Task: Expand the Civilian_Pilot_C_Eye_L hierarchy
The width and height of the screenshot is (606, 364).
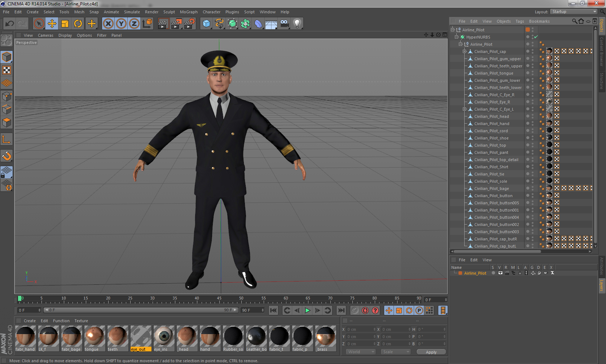Action: click(465, 109)
